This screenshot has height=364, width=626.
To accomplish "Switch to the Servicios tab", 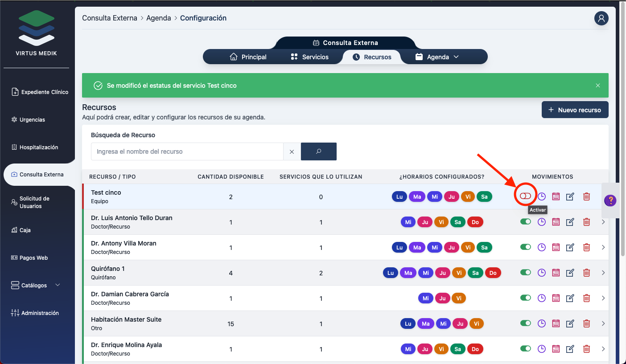I will point(309,57).
